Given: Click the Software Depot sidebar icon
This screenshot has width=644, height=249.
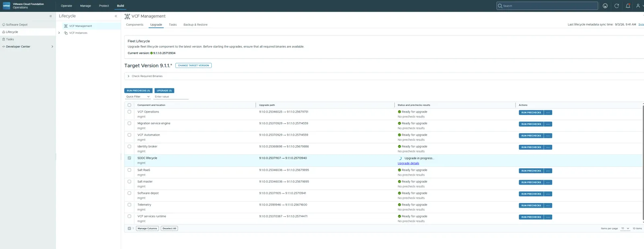Looking at the screenshot, I should click(4, 25).
